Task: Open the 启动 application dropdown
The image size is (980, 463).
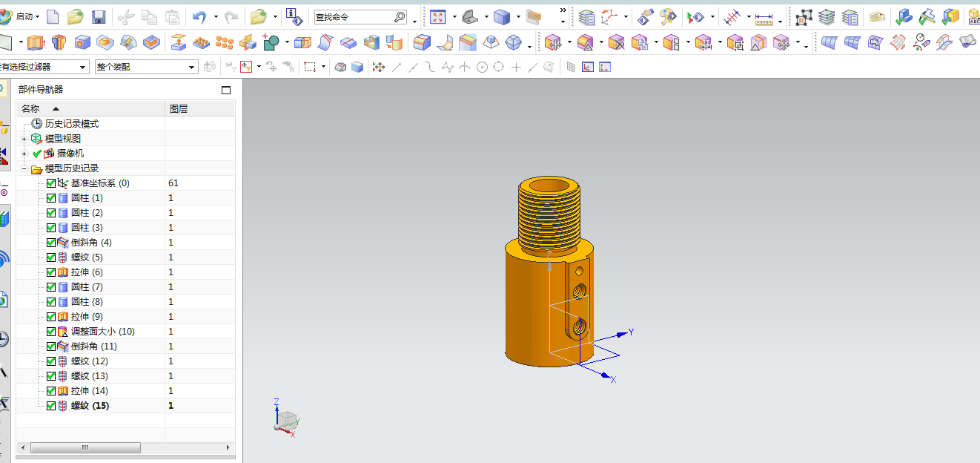Action: 28,16
